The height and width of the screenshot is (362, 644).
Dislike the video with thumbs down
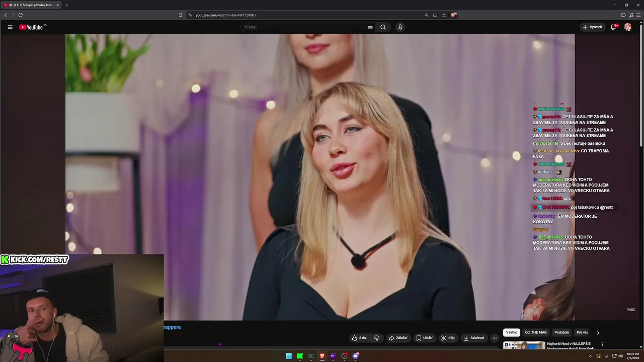coord(377,338)
